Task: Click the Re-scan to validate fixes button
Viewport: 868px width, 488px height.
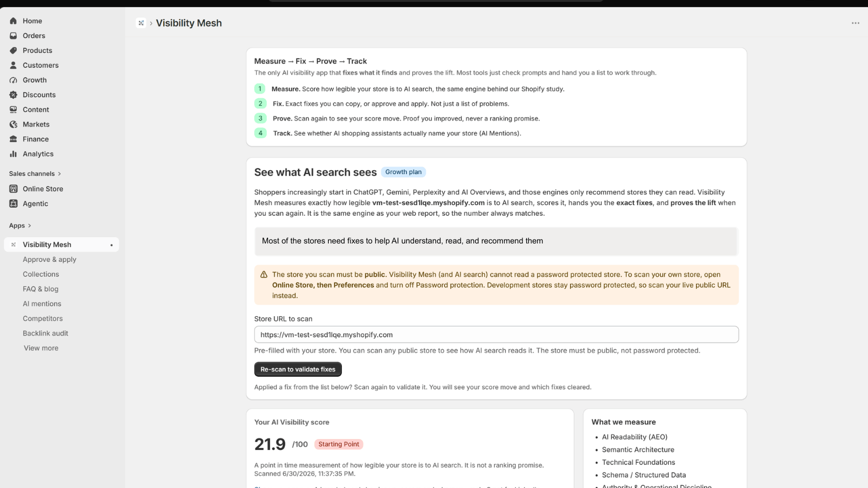Action: [x=298, y=369]
